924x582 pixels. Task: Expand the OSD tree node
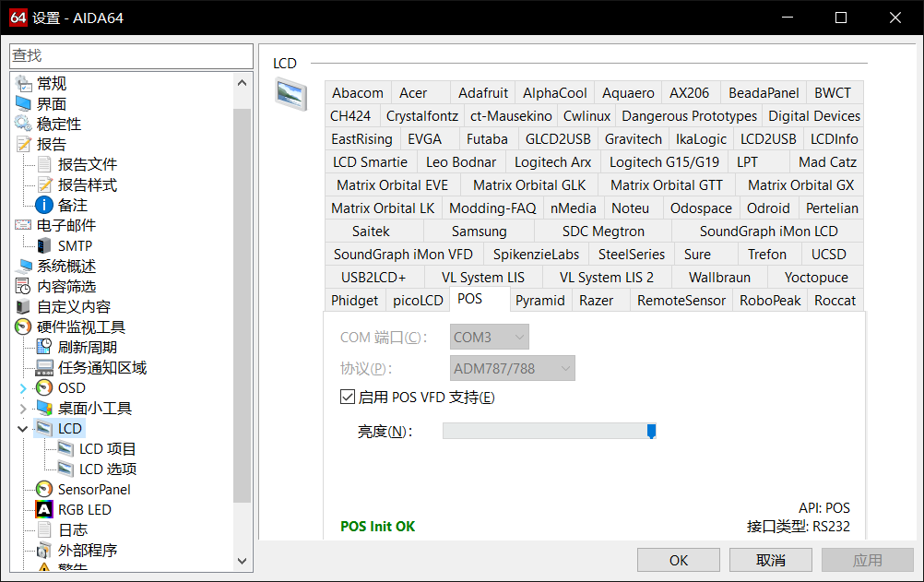(22, 387)
